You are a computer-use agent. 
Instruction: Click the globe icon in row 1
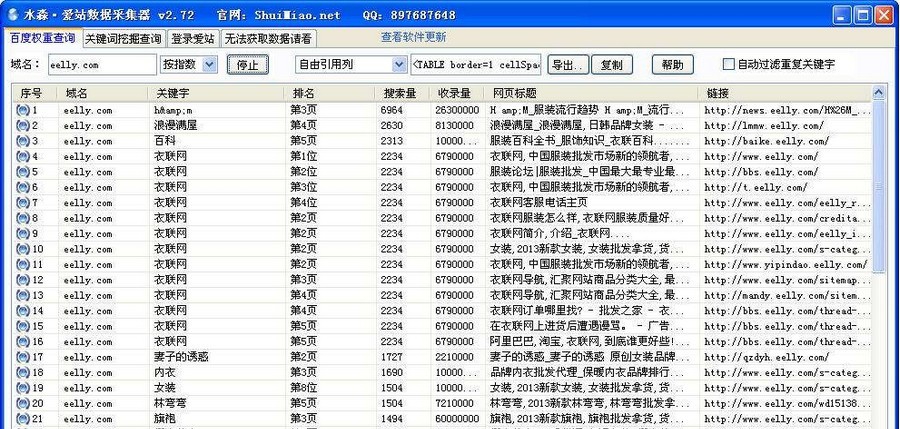22,110
